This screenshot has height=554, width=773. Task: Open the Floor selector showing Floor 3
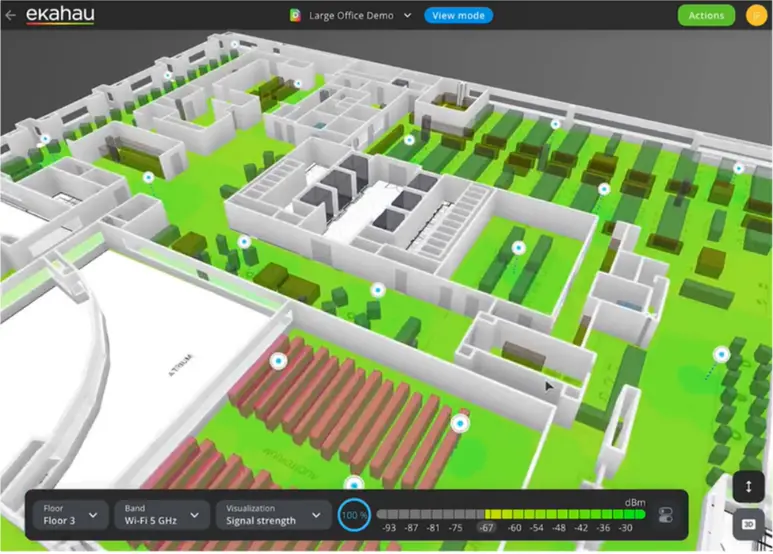pyautogui.click(x=70, y=515)
